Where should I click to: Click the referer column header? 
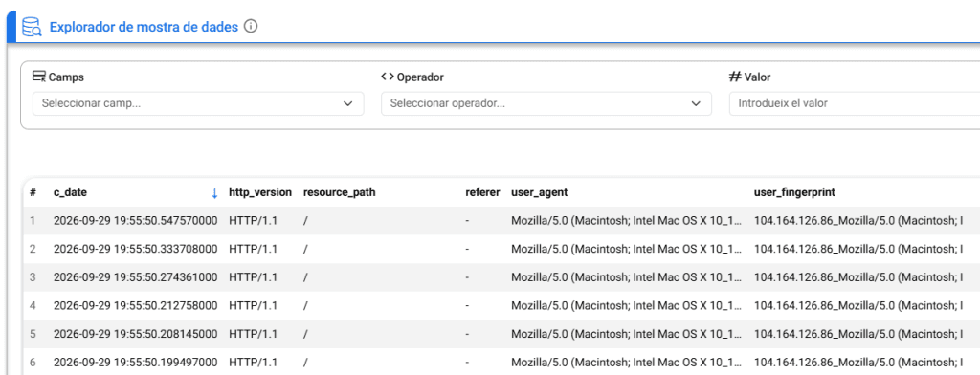pos(482,192)
